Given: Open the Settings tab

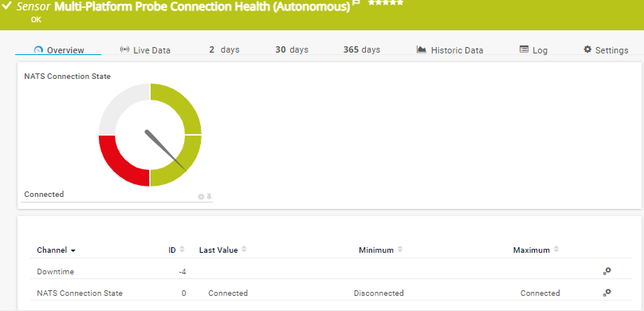Looking at the screenshot, I should [606, 50].
